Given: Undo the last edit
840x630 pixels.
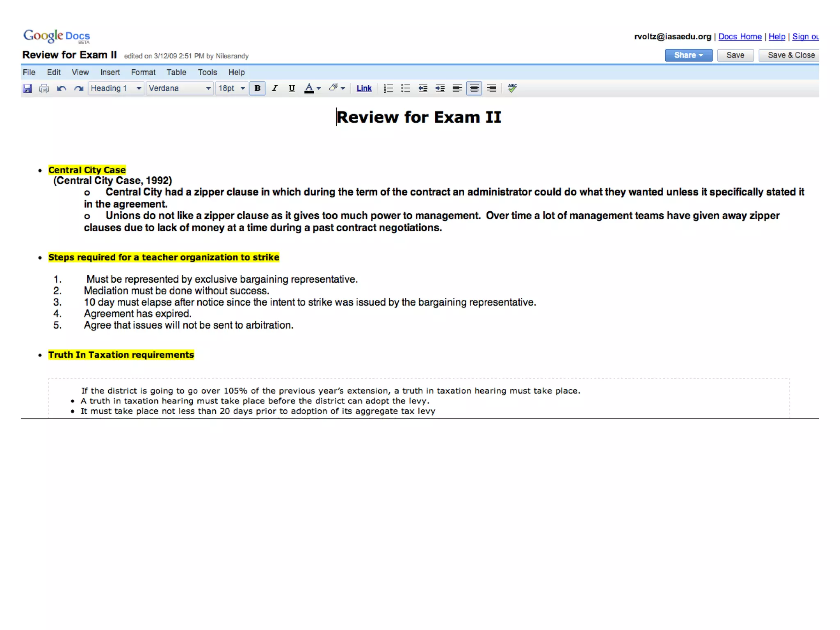Looking at the screenshot, I should (x=62, y=88).
